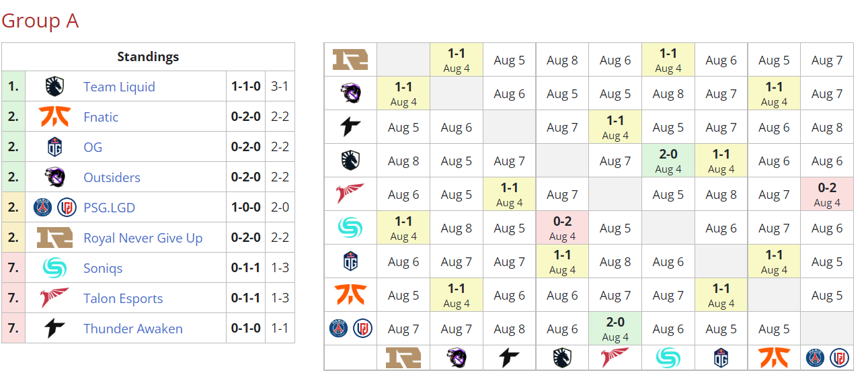Click Soniqs logo in standings table
This screenshot has width=868, height=383.
pyautogui.click(x=54, y=268)
